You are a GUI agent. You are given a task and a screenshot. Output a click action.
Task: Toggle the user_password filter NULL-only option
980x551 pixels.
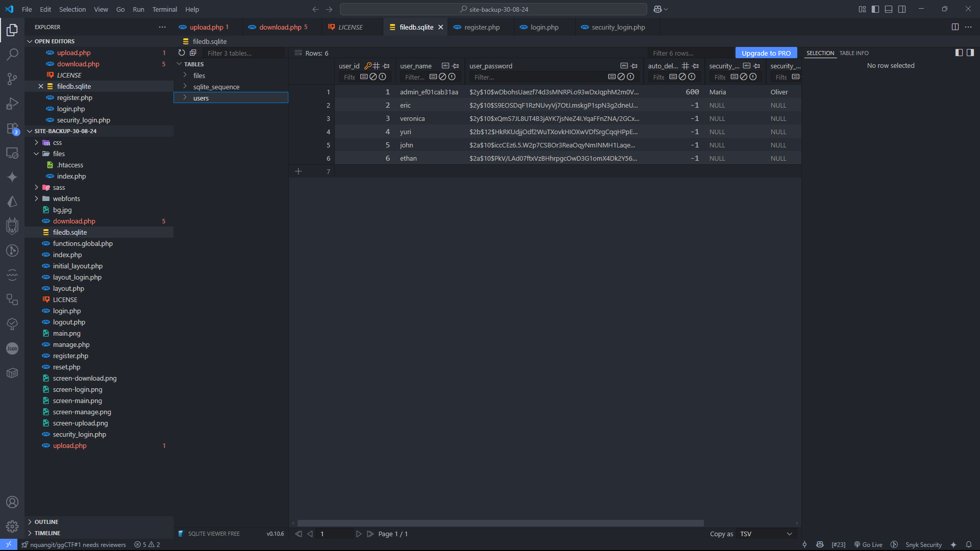(621, 77)
